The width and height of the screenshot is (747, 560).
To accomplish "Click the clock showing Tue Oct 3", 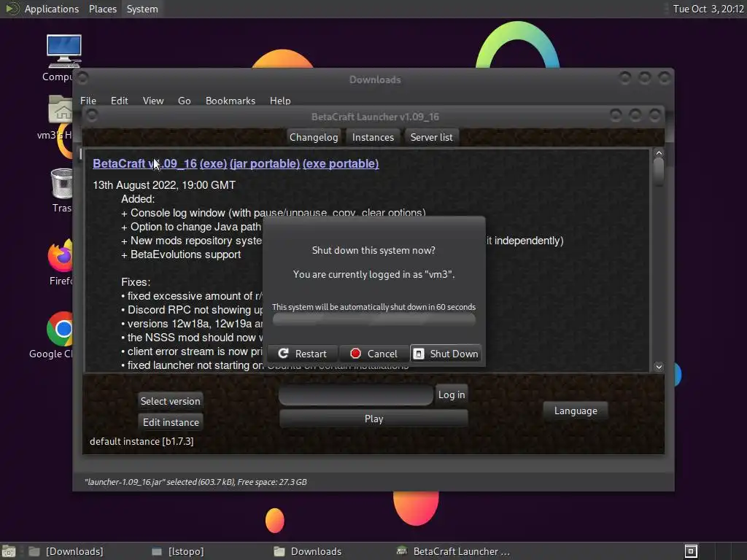I will 708,9.
